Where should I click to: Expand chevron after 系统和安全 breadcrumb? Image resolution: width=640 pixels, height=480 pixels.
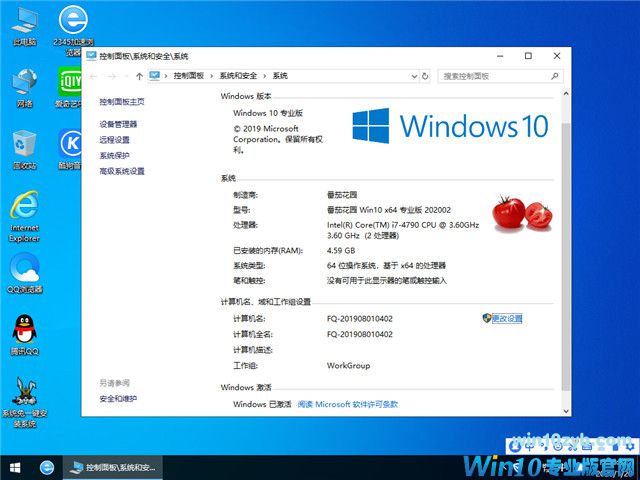264,76
